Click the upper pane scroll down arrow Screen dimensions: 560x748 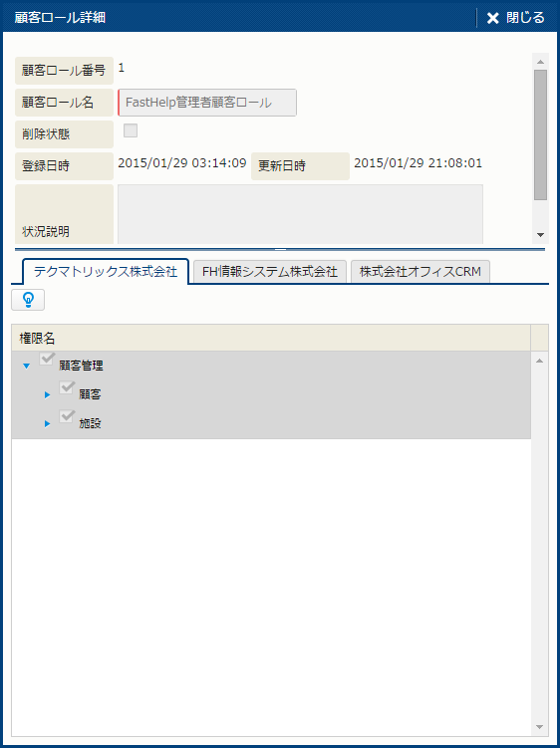click(540, 235)
